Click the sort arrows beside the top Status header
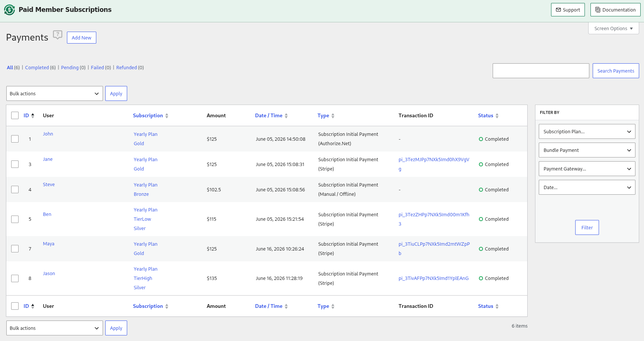The height and width of the screenshot is (341, 644). (497, 116)
